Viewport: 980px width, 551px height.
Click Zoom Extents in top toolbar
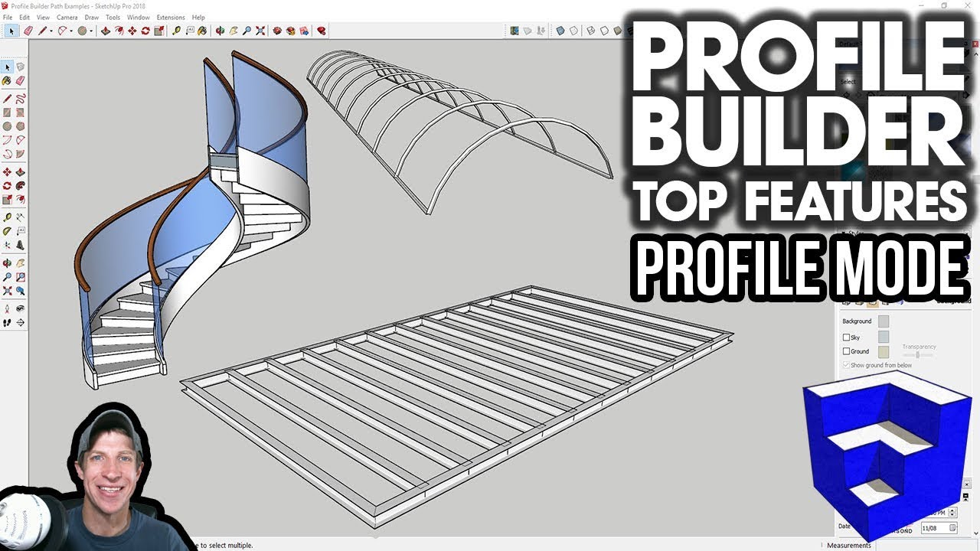click(x=260, y=31)
